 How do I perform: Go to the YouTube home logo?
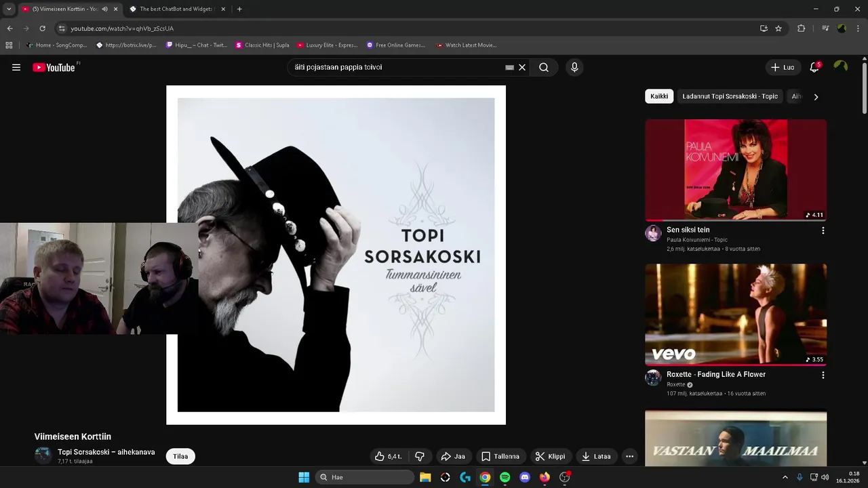(x=54, y=67)
